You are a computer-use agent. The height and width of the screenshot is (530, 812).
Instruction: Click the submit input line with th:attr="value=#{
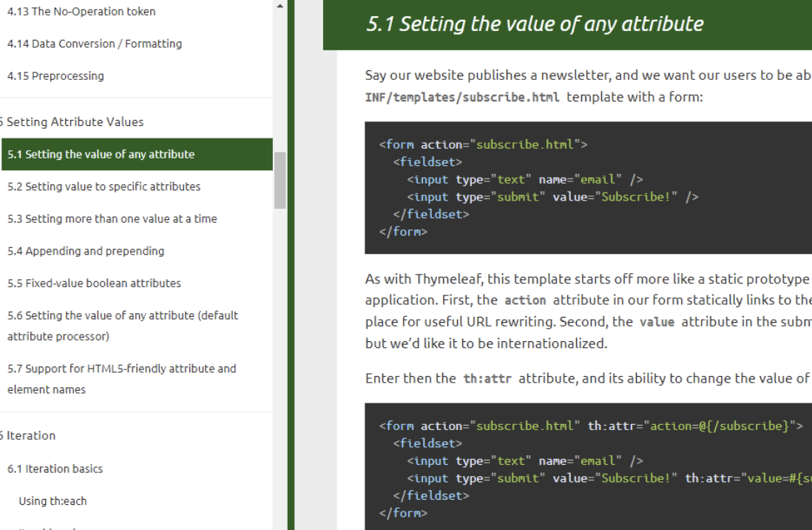[609, 478]
